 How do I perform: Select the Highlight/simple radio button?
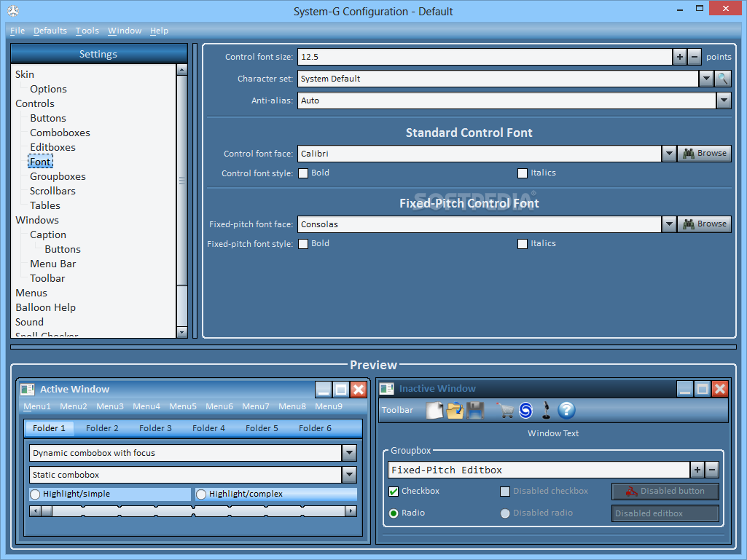coord(35,494)
